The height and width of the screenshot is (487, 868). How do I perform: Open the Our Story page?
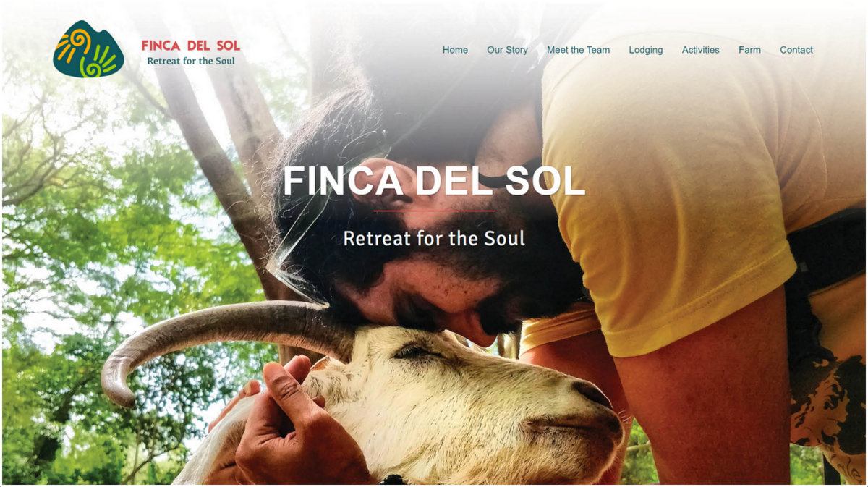(507, 50)
